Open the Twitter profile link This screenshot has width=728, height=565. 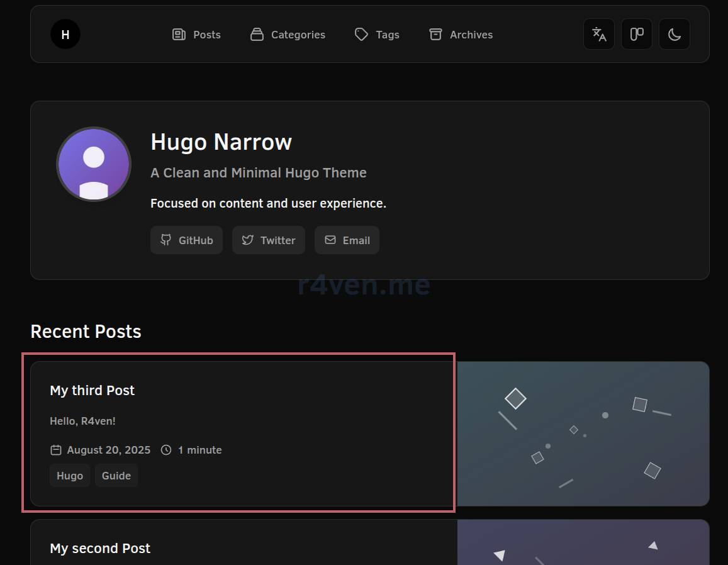269,240
